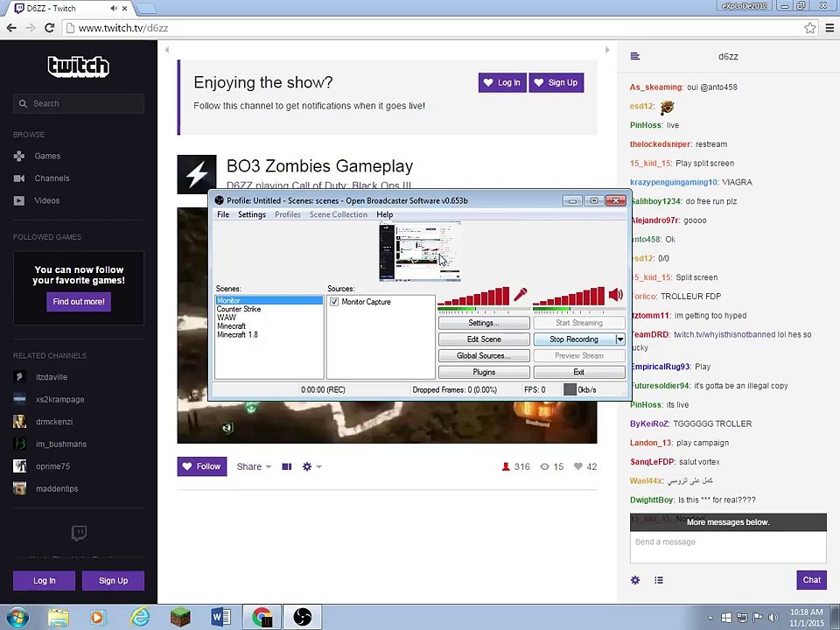Open Internet Explorer from taskbar

pos(139,618)
